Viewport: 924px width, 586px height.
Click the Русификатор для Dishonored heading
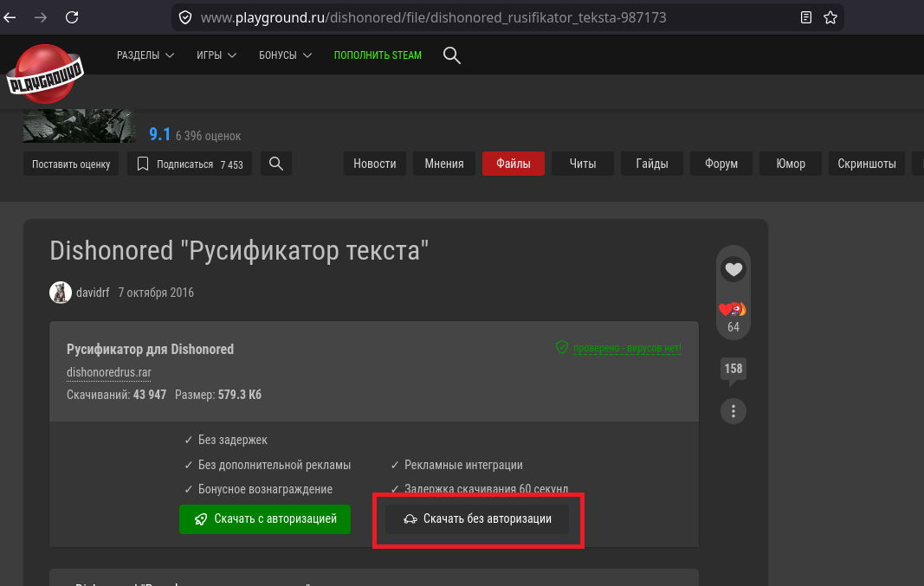point(151,349)
